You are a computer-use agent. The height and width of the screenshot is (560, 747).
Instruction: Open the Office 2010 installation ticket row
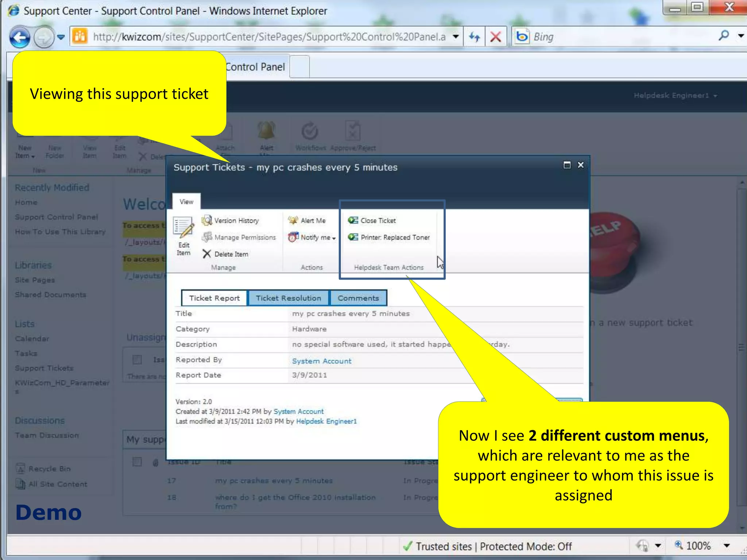[295, 502]
